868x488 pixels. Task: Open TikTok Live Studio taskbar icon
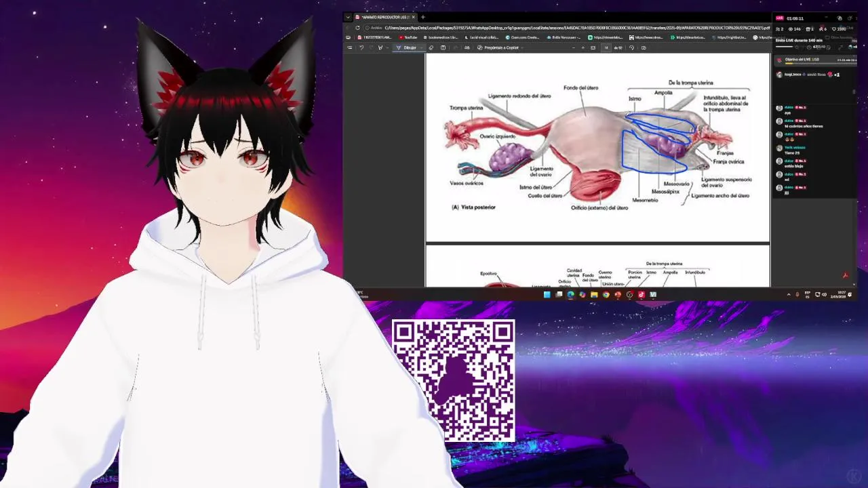(x=642, y=295)
